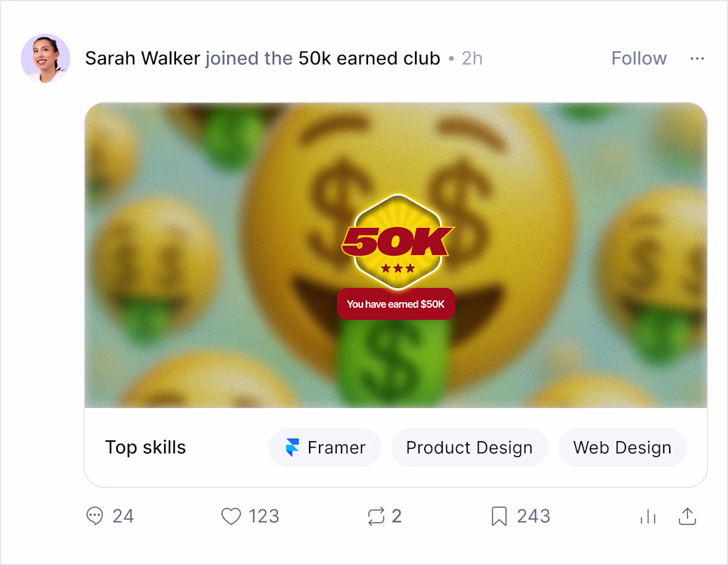
Task: Open post analytics bar chart icon
Action: [x=648, y=516]
